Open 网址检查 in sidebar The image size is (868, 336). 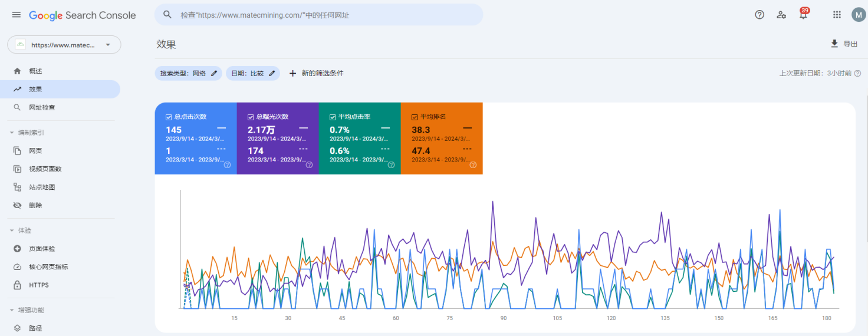[x=60, y=107]
